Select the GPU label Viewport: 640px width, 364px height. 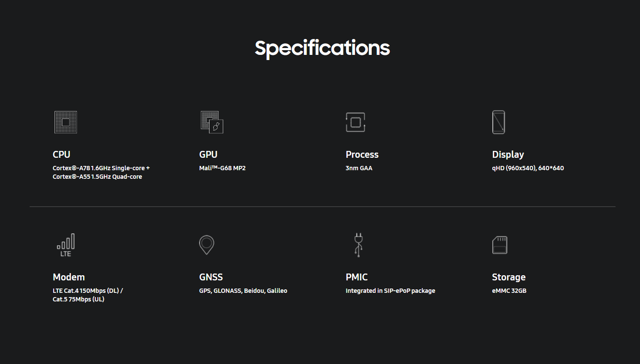click(x=208, y=154)
